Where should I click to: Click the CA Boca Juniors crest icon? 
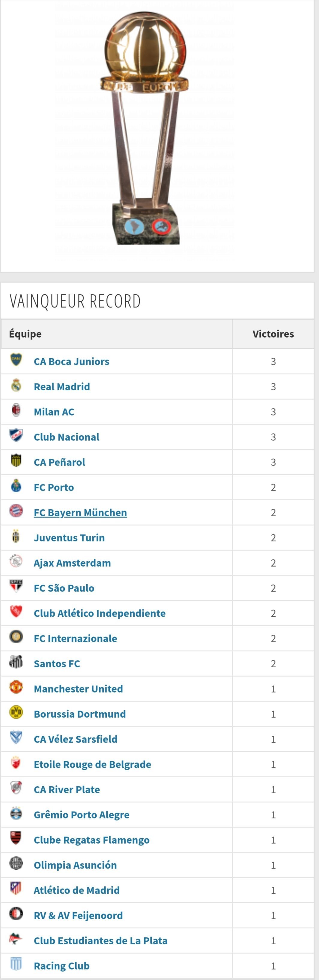(16, 360)
